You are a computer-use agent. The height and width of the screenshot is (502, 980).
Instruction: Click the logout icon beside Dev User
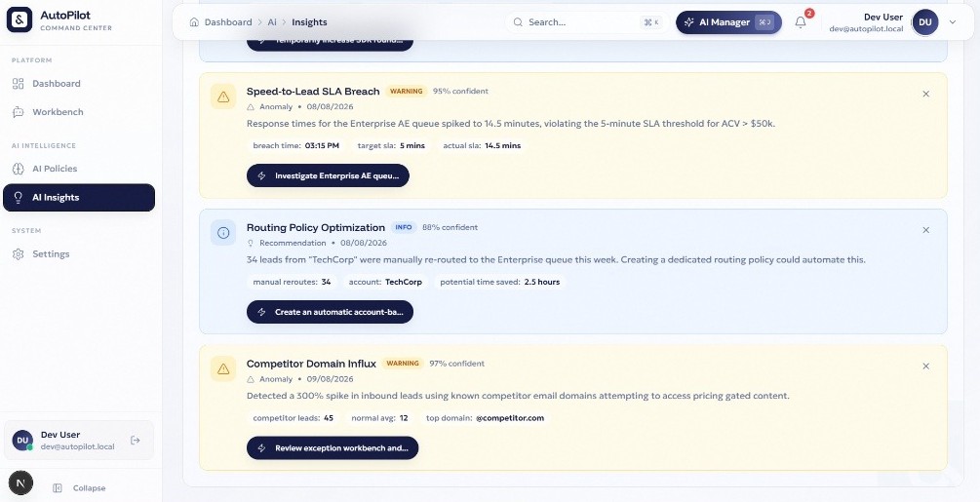[135, 441]
